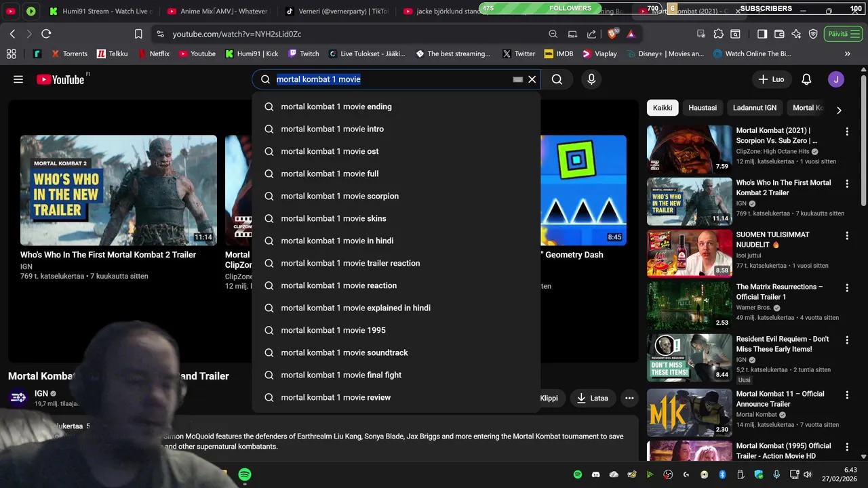Image resolution: width=868 pixels, height=488 pixels.
Task: Open the Leo AI sparkle icon
Action: pos(796,34)
